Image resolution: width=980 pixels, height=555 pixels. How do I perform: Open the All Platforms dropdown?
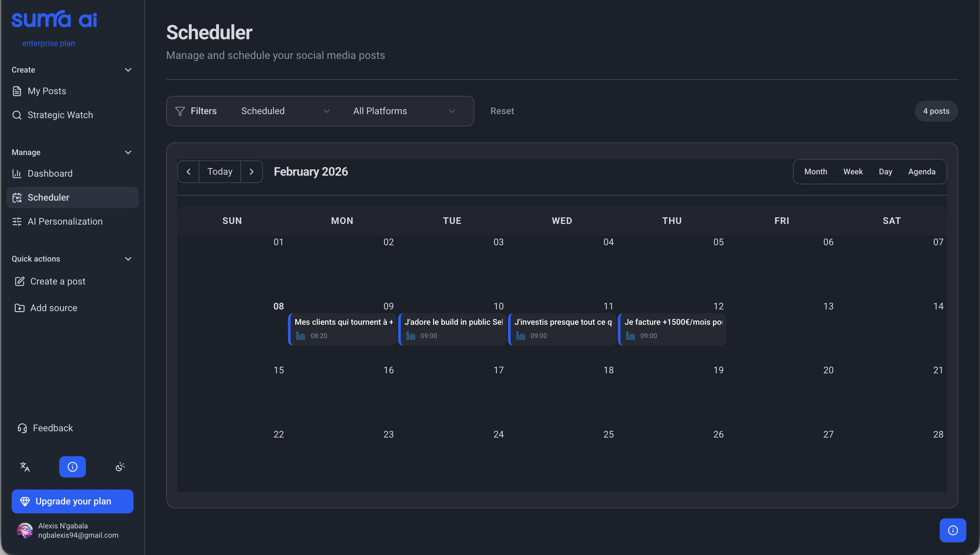point(404,111)
